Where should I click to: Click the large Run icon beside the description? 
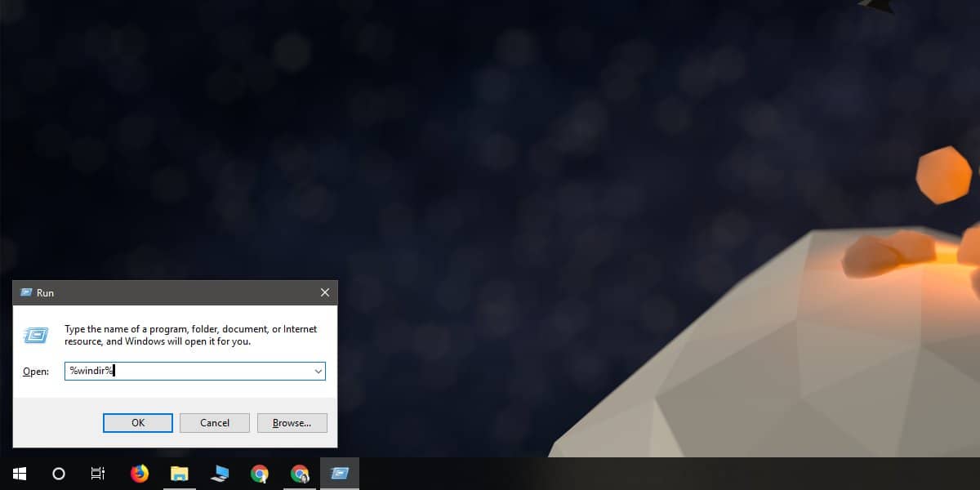(35, 335)
